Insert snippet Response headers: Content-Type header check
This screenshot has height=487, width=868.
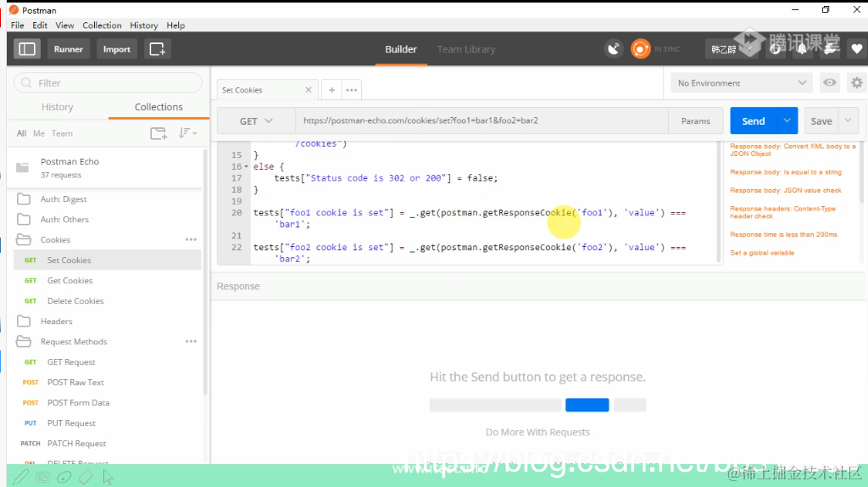782,212
